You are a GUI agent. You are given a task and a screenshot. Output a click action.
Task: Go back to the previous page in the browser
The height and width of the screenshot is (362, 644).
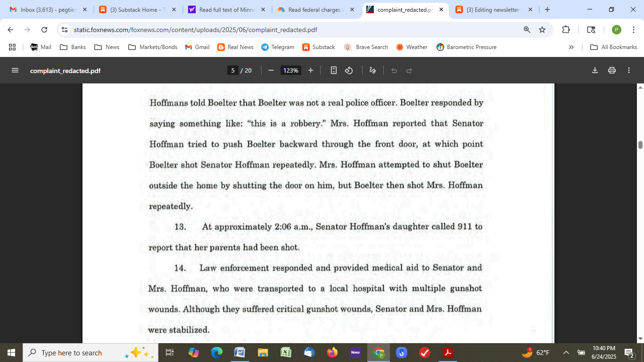[10, 30]
